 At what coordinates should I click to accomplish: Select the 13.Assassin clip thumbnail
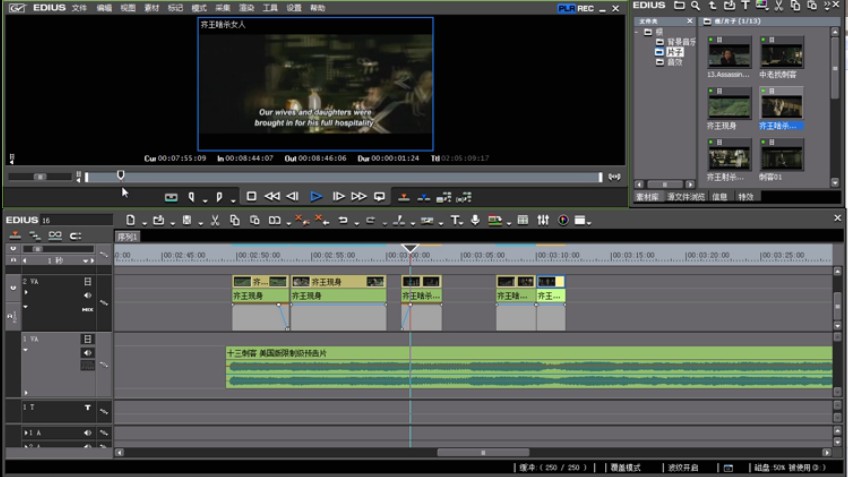730,53
